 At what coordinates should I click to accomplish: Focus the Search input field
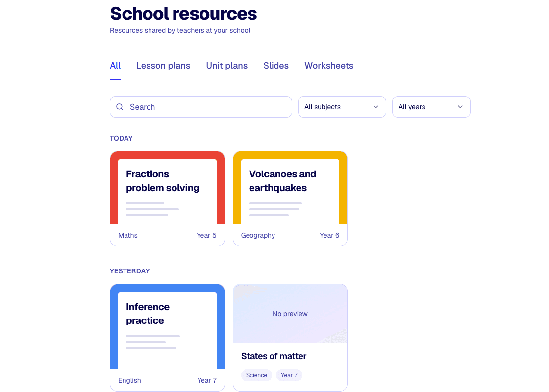pyautogui.click(x=200, y=107)
